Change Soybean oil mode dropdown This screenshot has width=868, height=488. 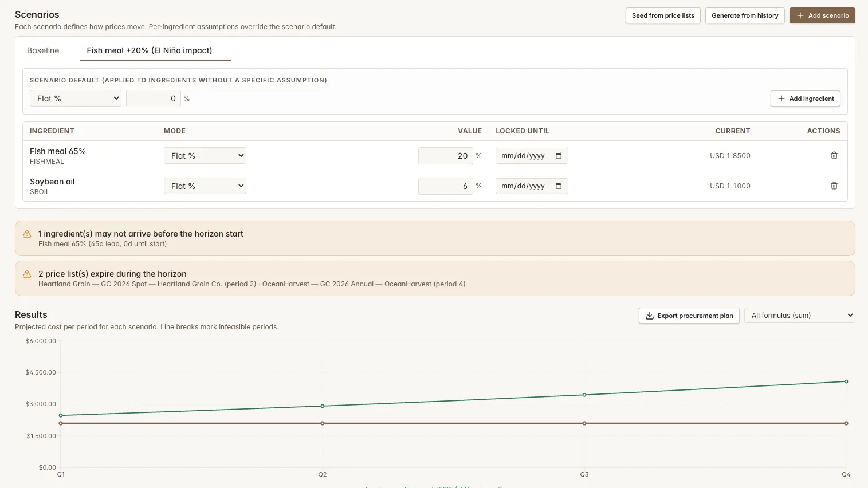tap(205, 186)
